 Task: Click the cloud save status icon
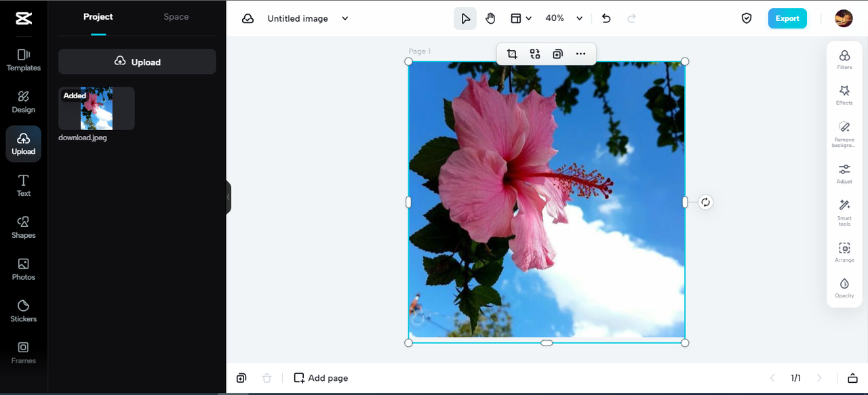(248, 18)
